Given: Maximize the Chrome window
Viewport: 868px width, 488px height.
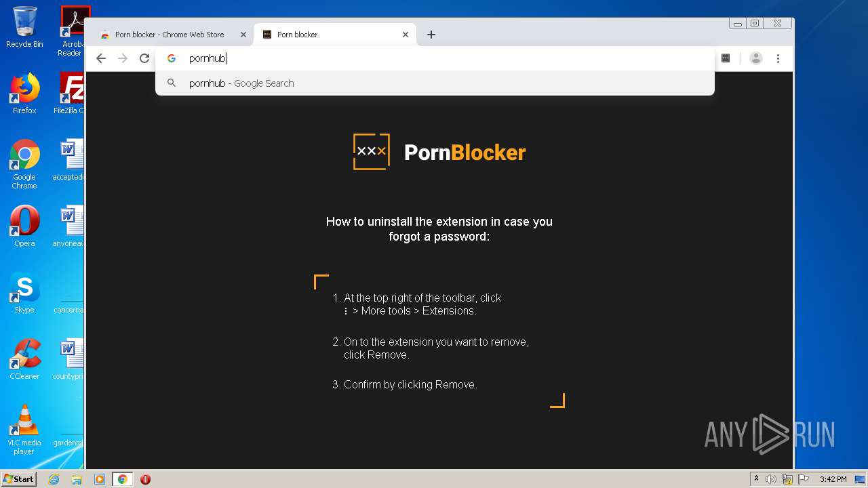Looking at the screenshot, I should tap(755, 23).
